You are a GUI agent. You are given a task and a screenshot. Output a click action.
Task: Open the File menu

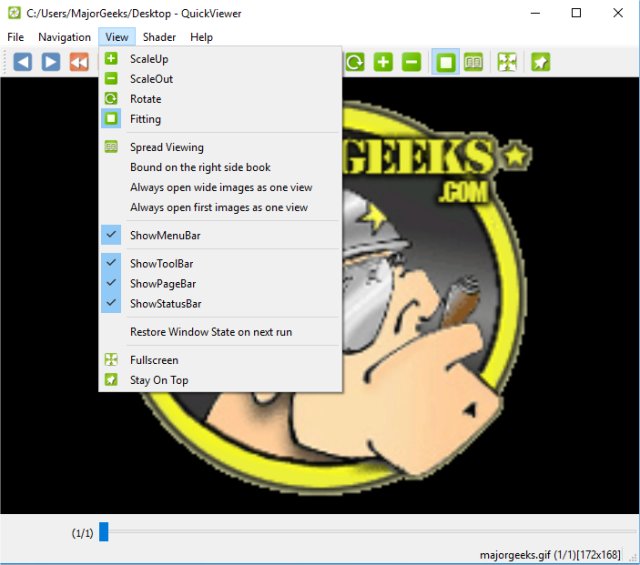click(16, 37)
